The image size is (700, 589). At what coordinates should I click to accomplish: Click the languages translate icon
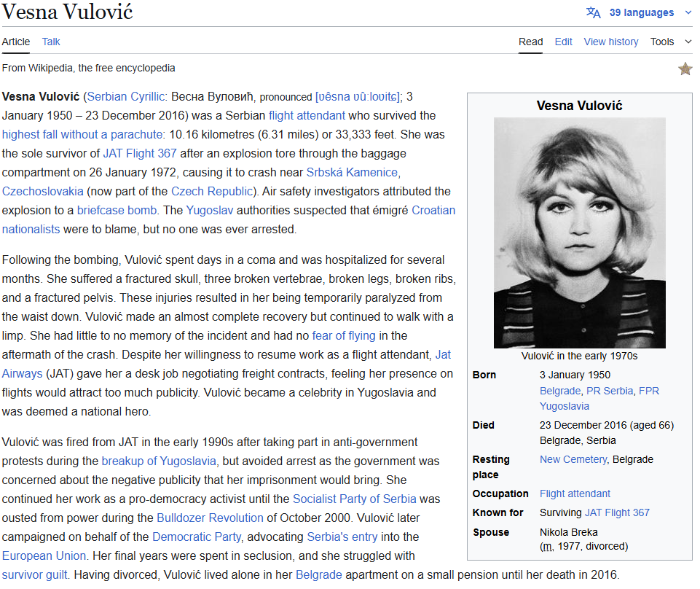[x=594, y=12]
